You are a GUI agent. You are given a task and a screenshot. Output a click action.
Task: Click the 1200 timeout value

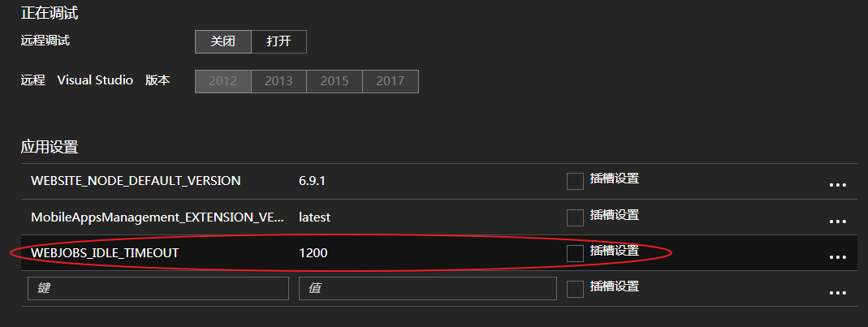coord(313,253)
